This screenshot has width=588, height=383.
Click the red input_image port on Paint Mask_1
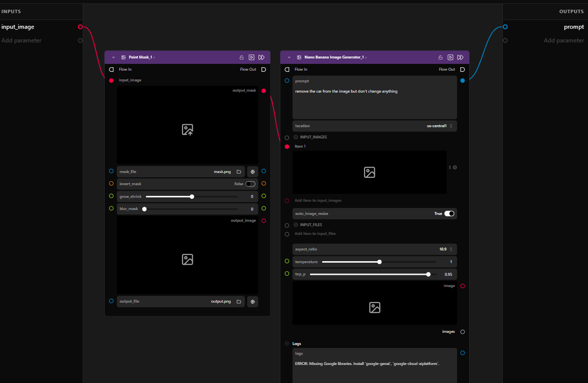click(111, 80)
